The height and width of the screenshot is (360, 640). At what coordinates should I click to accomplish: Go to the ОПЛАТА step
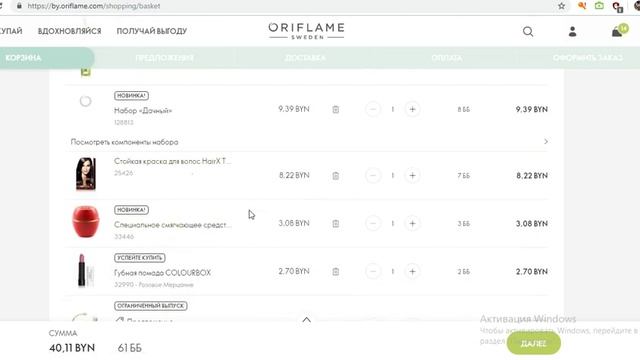tap(447, 58)
